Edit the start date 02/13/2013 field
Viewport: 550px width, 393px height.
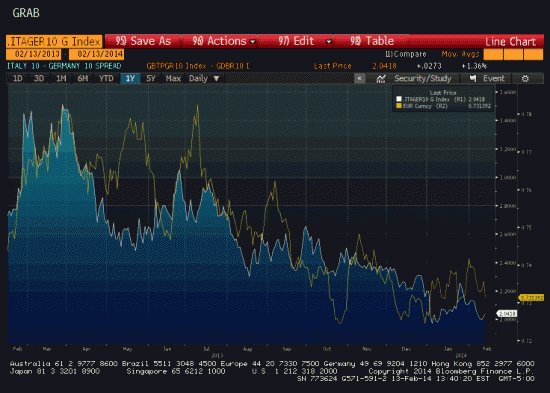[x=33, y=54]
